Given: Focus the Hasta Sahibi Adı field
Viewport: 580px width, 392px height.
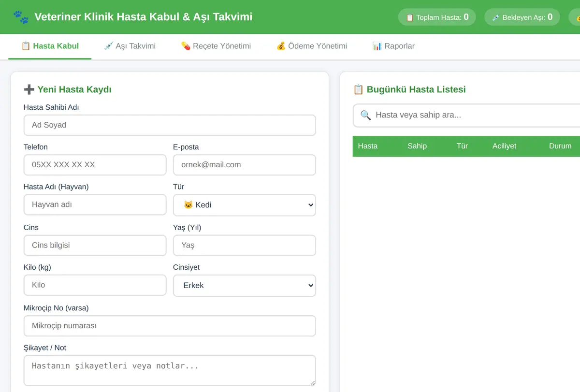Looking at the screenshot, I should [x=170, y=125].
